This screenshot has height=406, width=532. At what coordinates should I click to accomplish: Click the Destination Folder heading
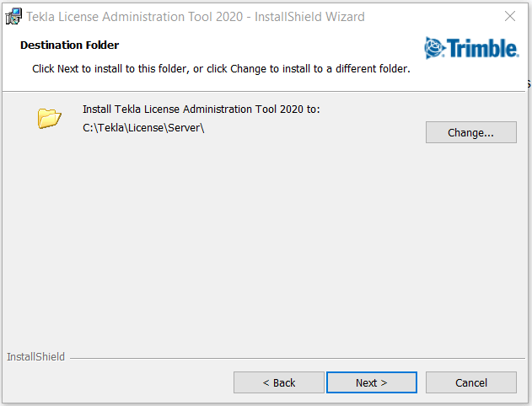pos(69,45)
